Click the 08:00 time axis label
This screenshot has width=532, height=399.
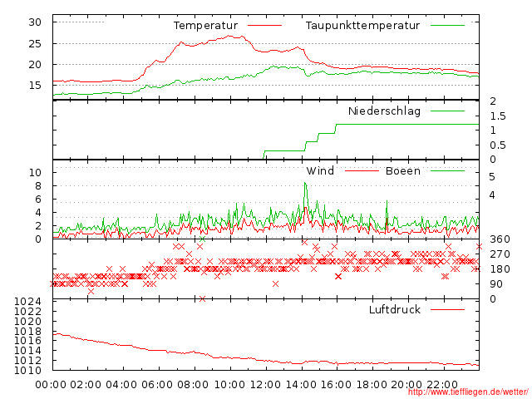193,385
